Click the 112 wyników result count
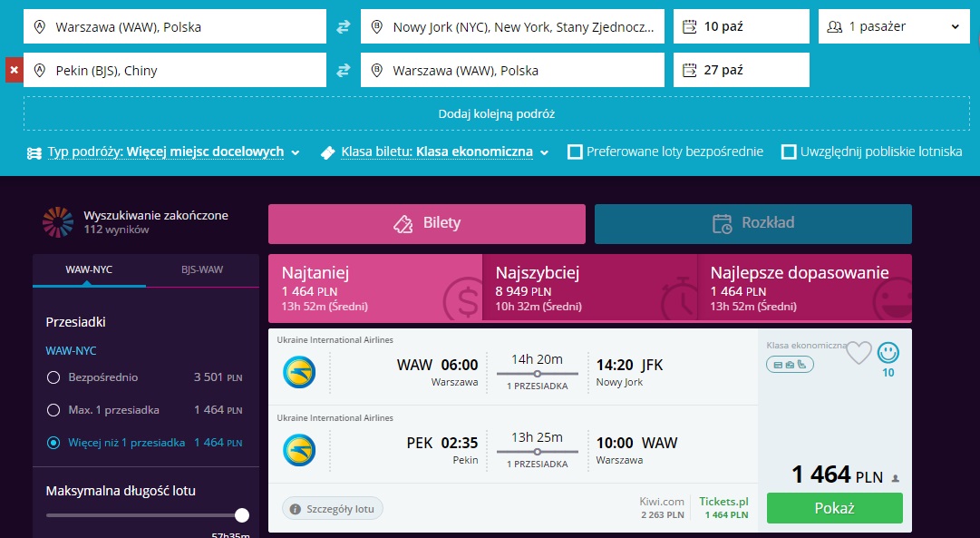The width and height of the screenshot is (980, 538). [x=116, y=230]
